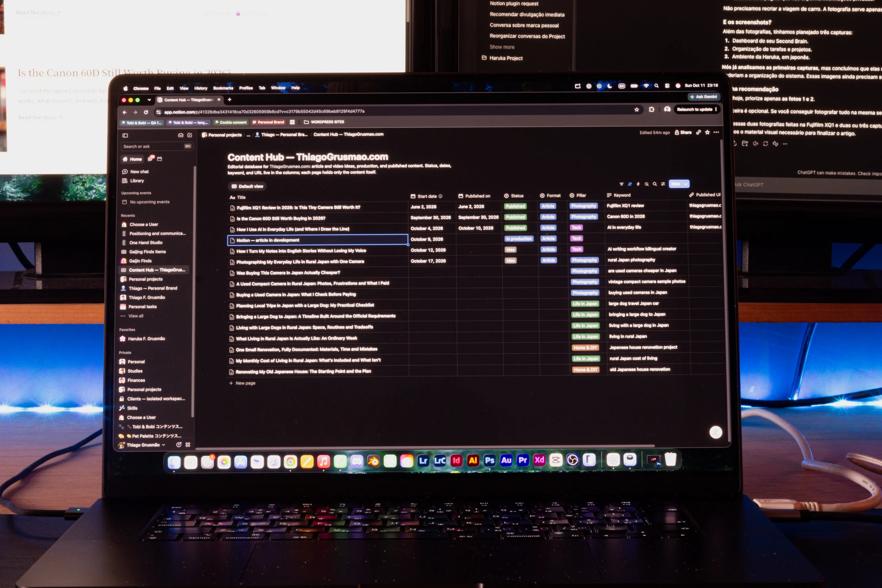Open the Thiago Grusmão workspace switcher

point(142,445)
